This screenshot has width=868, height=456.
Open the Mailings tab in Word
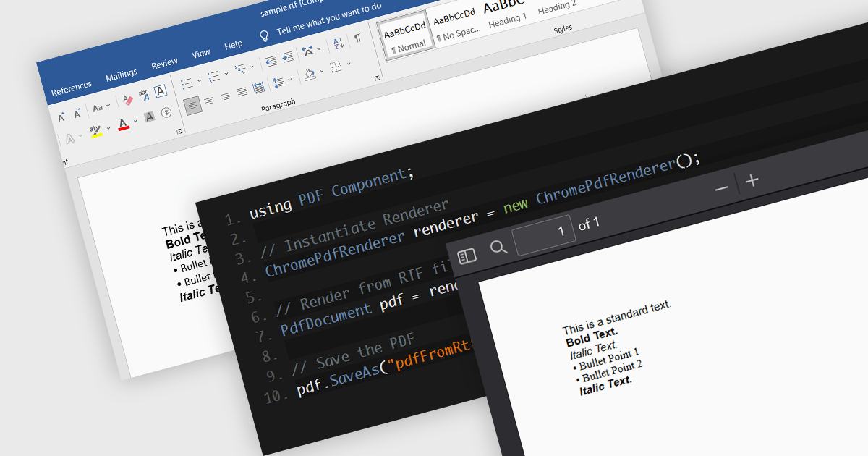tap(122, 75)
